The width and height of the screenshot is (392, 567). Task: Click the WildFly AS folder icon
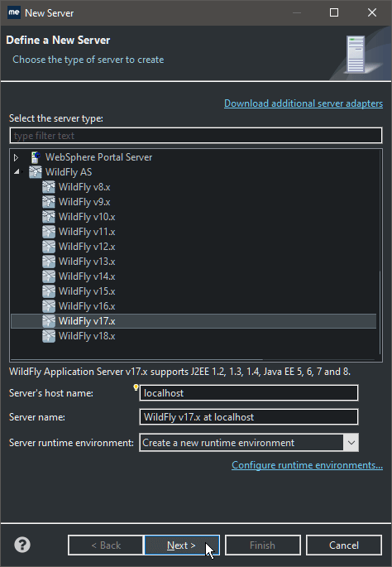[x=36, y=172]
